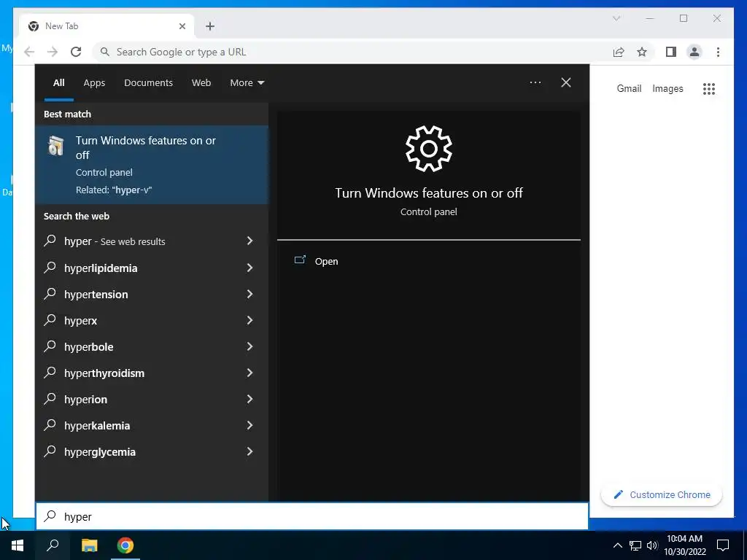Expand the hyperkalemia suggestion arrow
This screenshot has width=747, height=560.
(249, 425)
